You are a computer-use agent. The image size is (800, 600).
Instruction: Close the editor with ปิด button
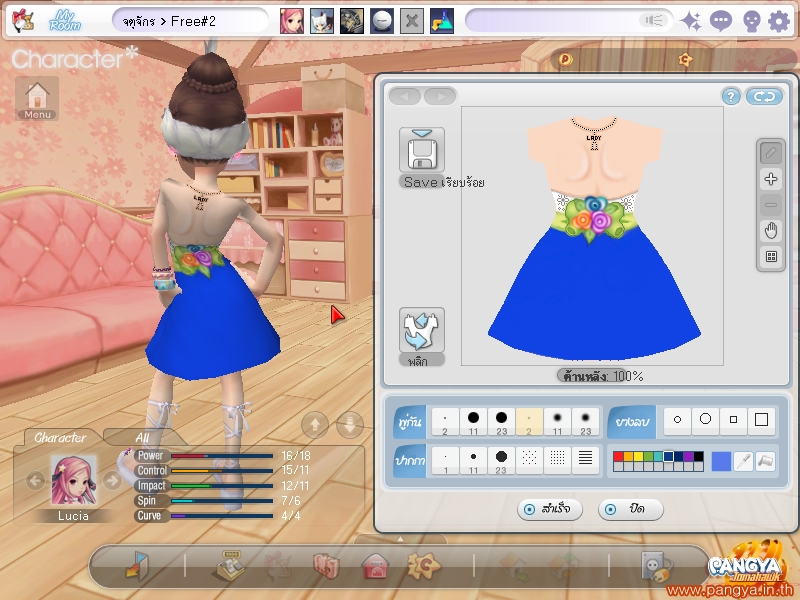[631, 509]
